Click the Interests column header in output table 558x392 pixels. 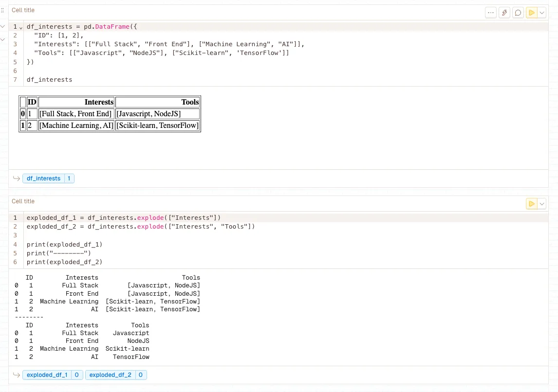click(76, 102)
